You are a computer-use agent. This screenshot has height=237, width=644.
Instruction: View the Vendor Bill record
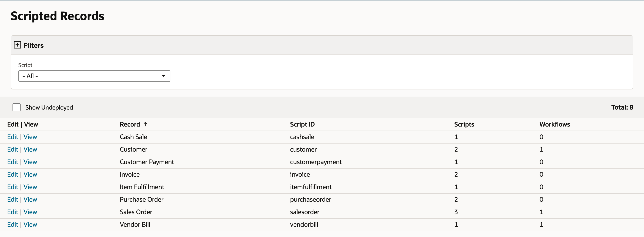click(x=30, y=224)
